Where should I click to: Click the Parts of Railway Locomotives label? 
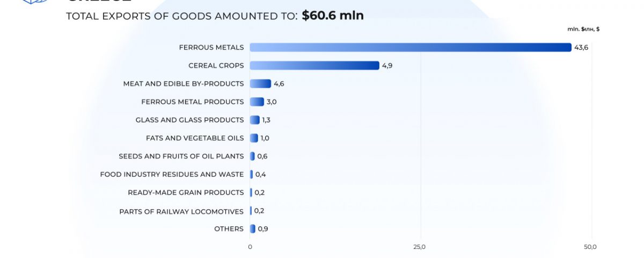[181, 211]
